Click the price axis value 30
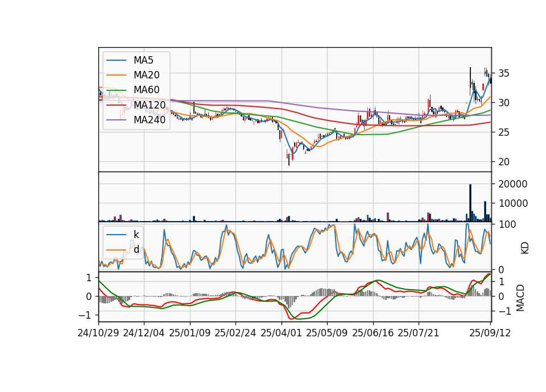This screenshot has width=546, height=392. click(504, 103)
